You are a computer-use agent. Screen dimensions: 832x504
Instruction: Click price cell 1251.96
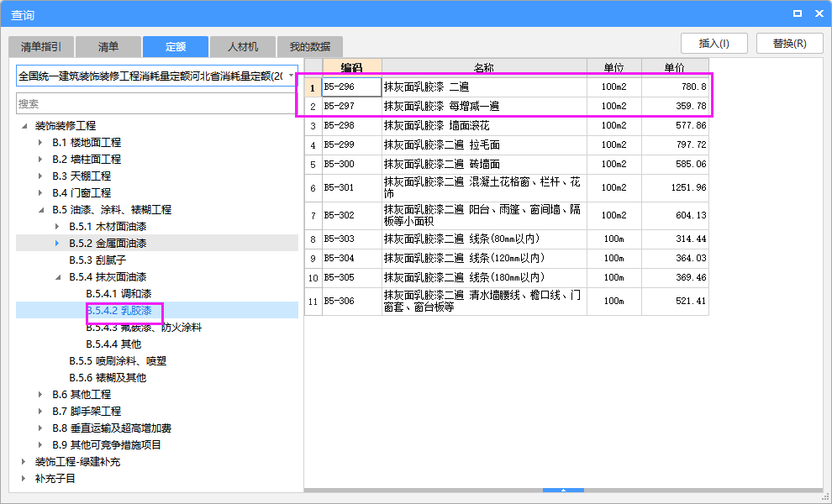[675, 188]
